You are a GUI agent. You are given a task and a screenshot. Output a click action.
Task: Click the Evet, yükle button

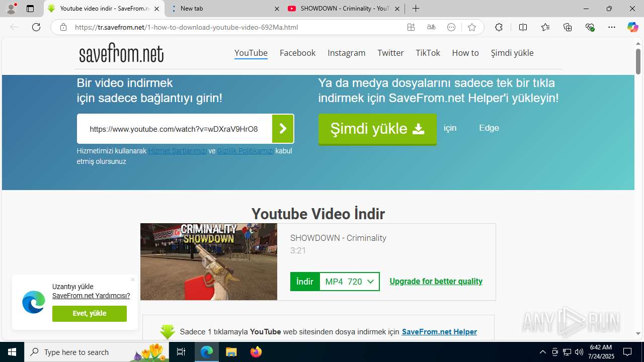click(90, 313)
